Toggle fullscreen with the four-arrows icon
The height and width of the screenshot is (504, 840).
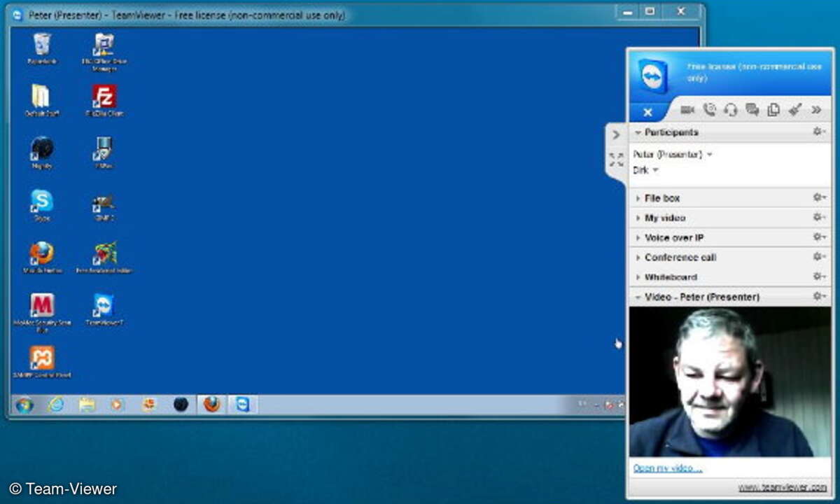[x=616, y=160]
